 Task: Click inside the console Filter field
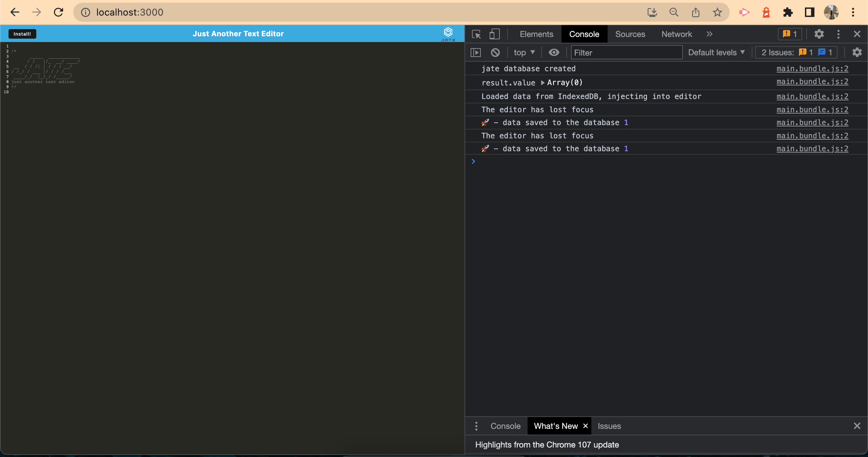pyautogui.click(x=627, y=53)
